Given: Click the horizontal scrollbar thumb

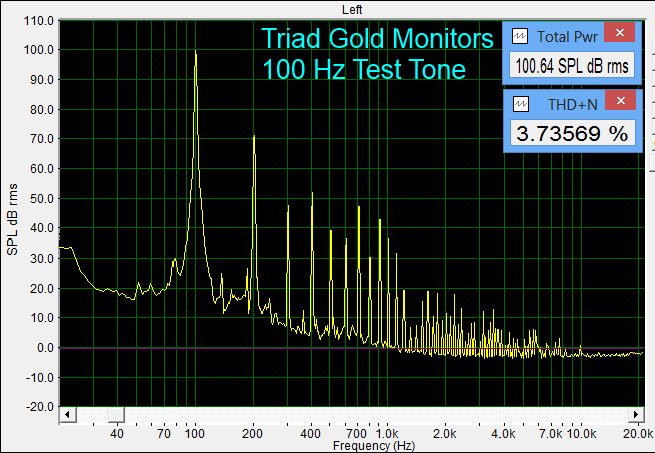Looking at the screenshot, I should coord(116,415).
